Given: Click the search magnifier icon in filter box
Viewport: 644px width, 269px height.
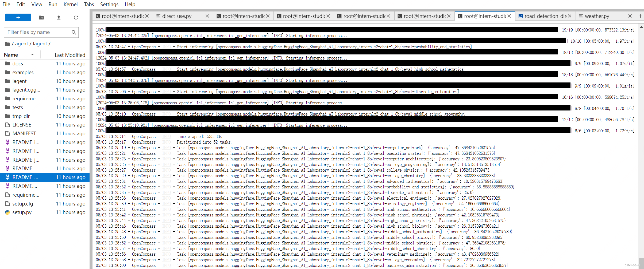Looking at the screenshot, I should 74,32.
